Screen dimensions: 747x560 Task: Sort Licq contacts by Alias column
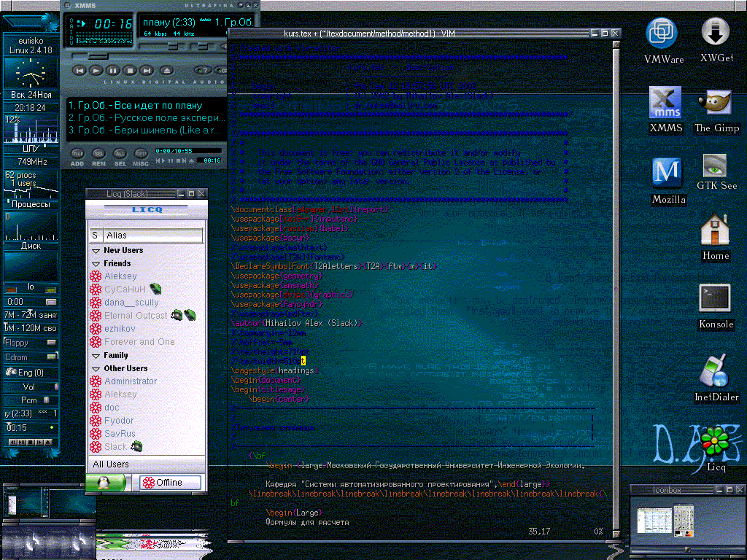click(152, 236)
